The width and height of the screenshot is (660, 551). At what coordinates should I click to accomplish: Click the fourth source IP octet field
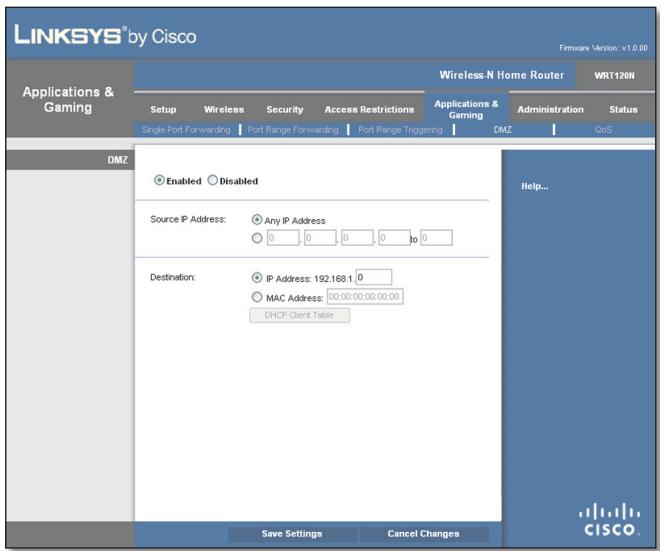click(394, 238)
